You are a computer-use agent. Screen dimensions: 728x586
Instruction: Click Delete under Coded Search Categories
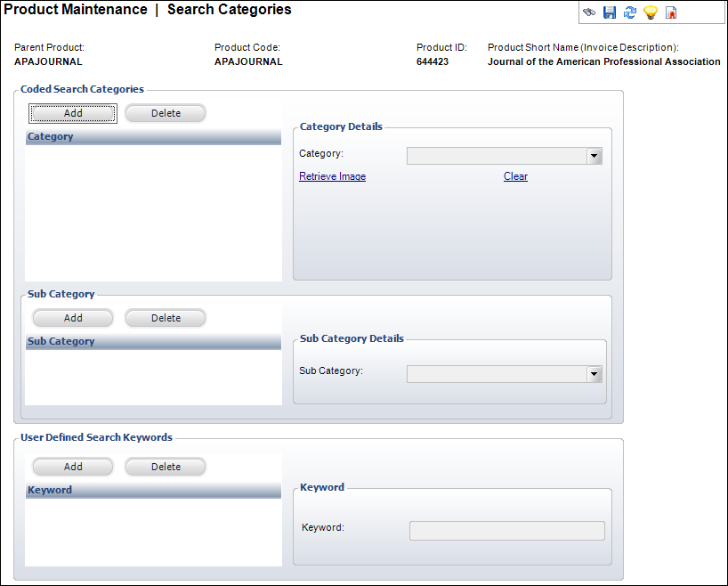tap(166, 113)
